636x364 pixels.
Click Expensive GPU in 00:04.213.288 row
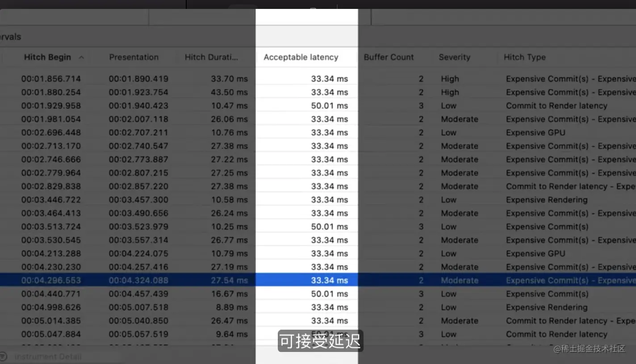point(536,253)
